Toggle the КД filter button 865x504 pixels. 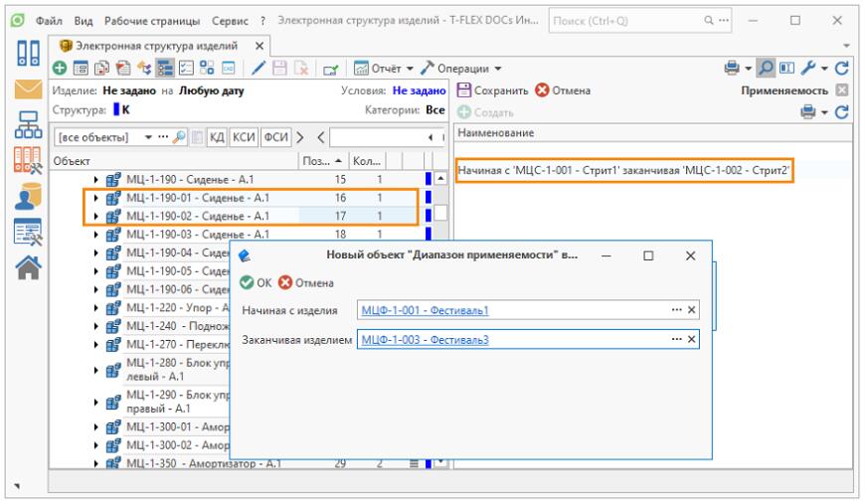pyautogui.click(x=217, y=133)
